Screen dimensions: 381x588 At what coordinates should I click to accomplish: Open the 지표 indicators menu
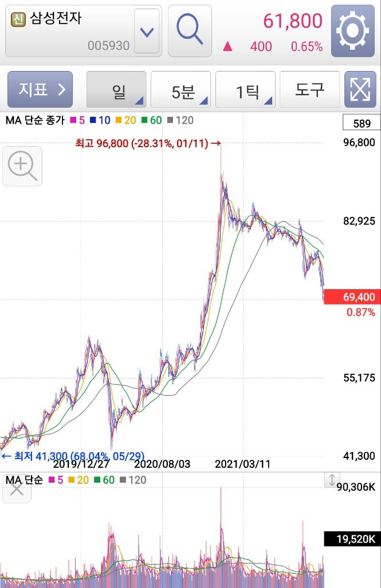click(40, 89)
